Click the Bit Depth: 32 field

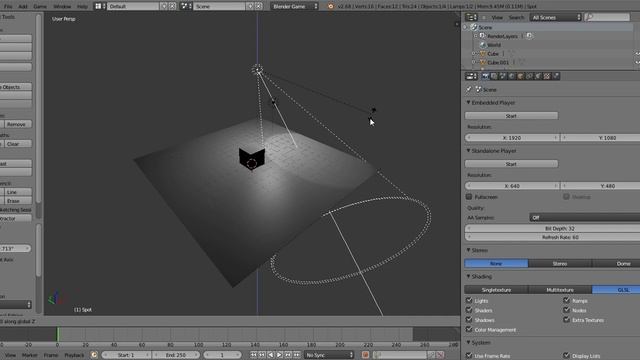552,229
